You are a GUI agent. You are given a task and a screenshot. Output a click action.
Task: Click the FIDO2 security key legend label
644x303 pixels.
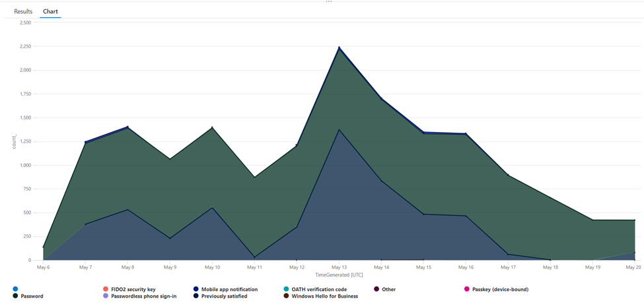pyautogui.click(x=133, y=289)
